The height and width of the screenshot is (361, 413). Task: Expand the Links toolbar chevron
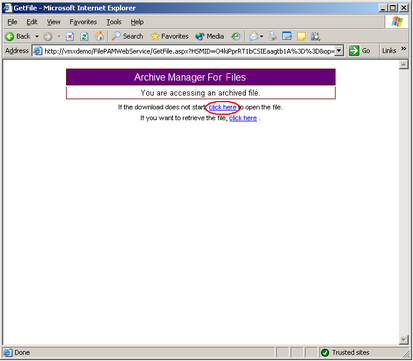tap(404, 49)
